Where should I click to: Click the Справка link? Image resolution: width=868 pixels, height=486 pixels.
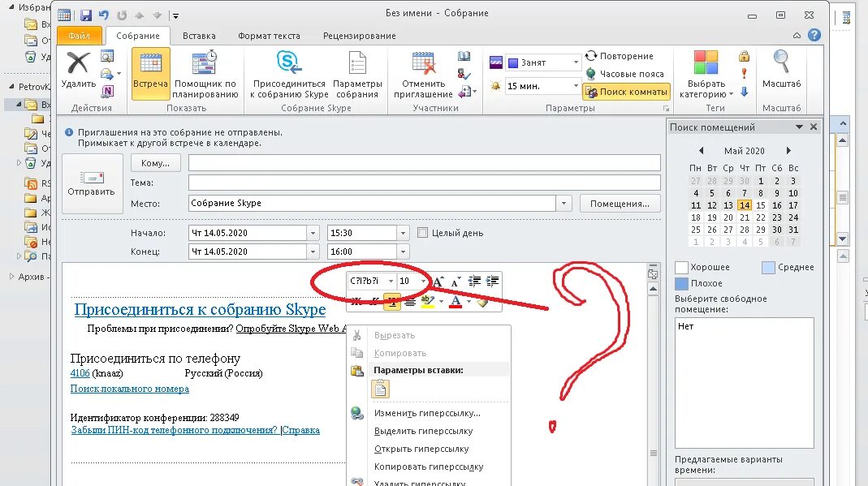pyautogui.click(x=301, y=430)
